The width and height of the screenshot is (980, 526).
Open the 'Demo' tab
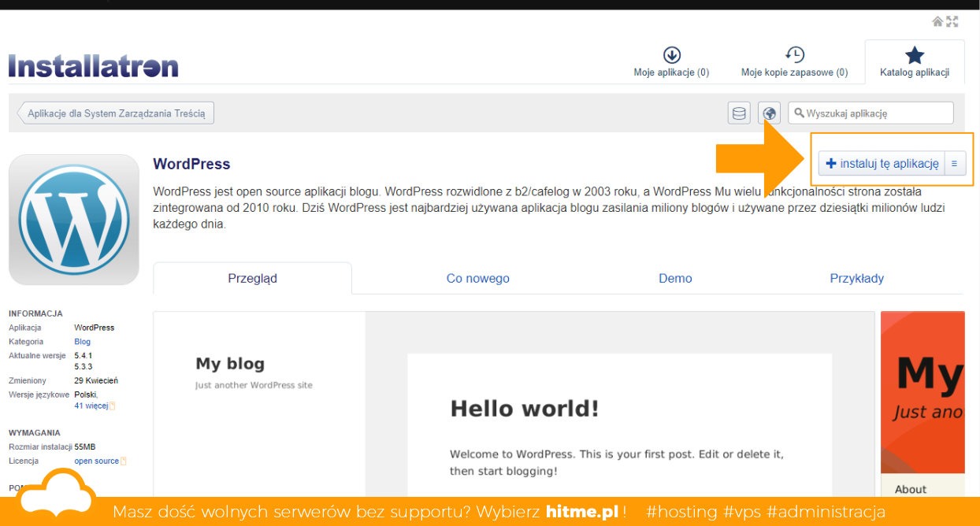pyautogui.click(x=675, y=278)
